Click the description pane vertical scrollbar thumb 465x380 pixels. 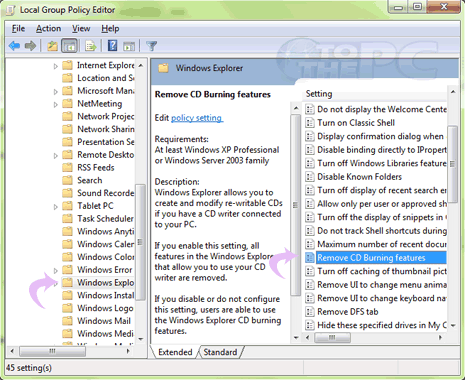tap(295, 205)
